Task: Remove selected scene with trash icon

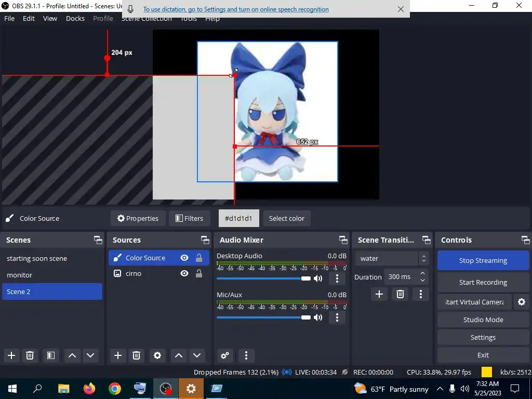Action: point(30,355)
